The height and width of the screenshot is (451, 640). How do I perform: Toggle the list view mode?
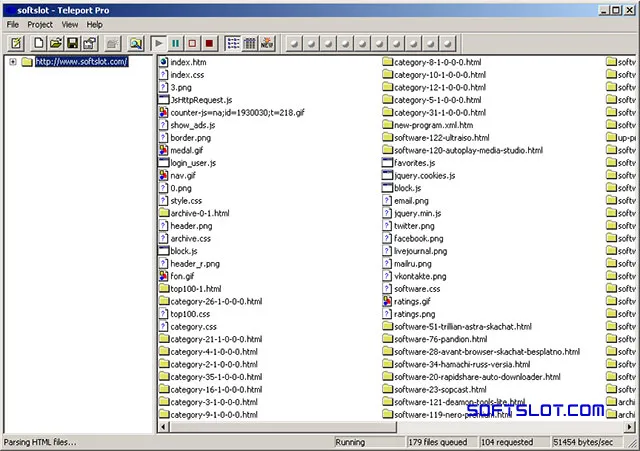tap(233, 43)
